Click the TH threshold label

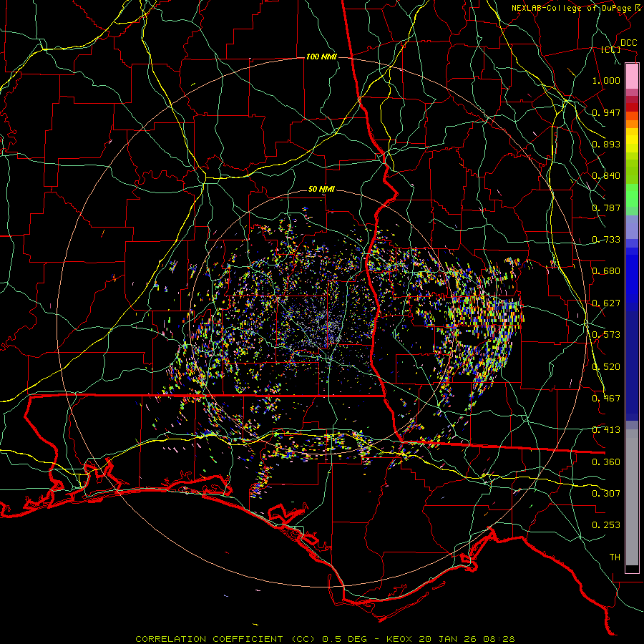click(x=615, y=557)
